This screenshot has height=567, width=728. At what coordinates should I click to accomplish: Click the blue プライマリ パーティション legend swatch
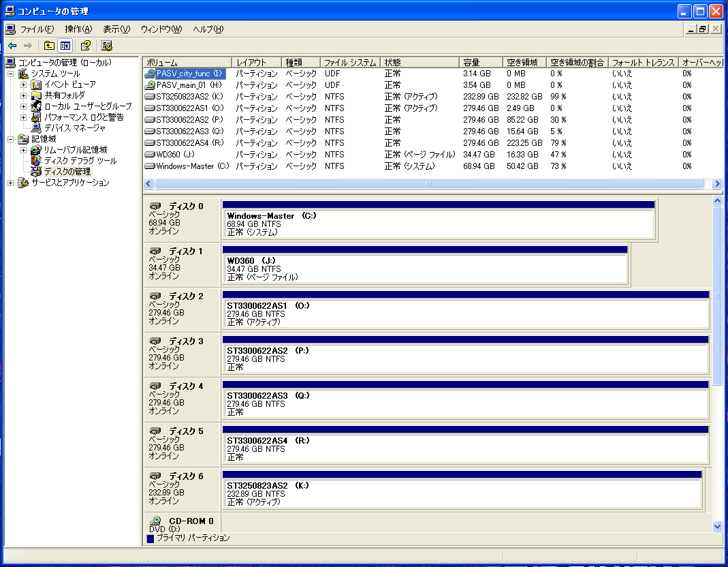tap(151, 538)
